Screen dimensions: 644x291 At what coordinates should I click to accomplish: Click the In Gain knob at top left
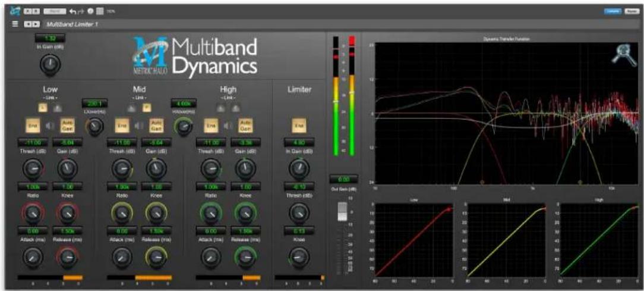[x=50, y=64]
